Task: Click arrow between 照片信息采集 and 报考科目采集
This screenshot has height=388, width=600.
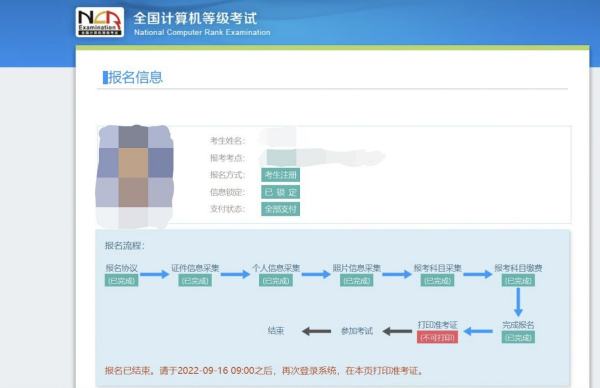Action: pos(397,274)
